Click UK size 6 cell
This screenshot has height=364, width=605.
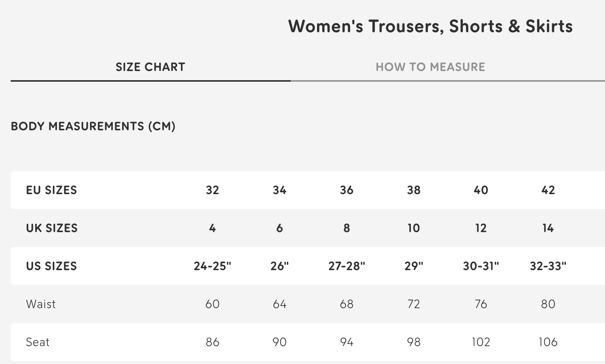pyautogui.click(x=279, y=228)
